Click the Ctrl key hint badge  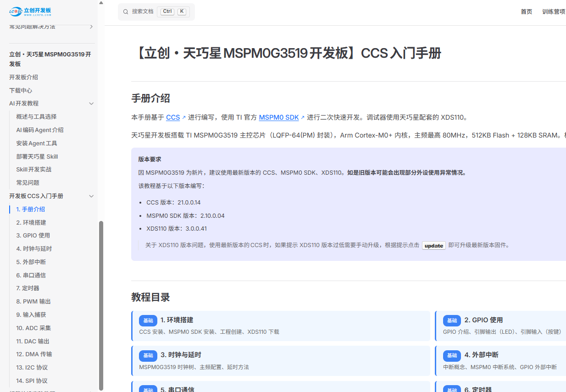tap(167, 12)
